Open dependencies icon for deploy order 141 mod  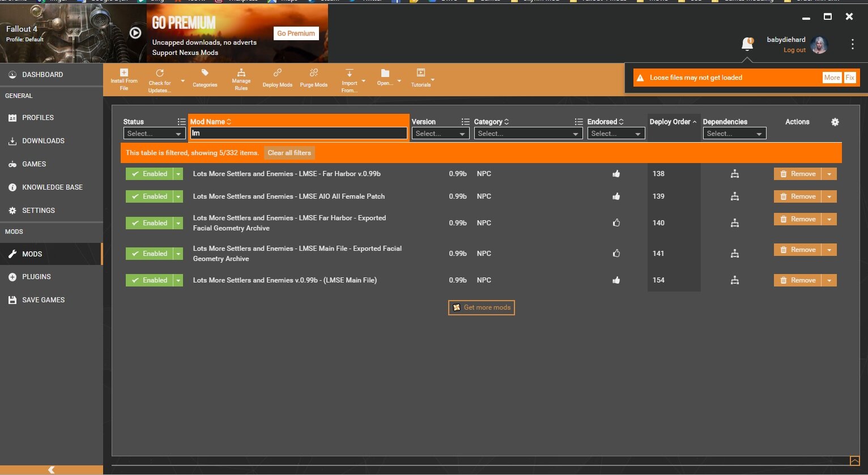pyautogui.click(x=735, y=254)
